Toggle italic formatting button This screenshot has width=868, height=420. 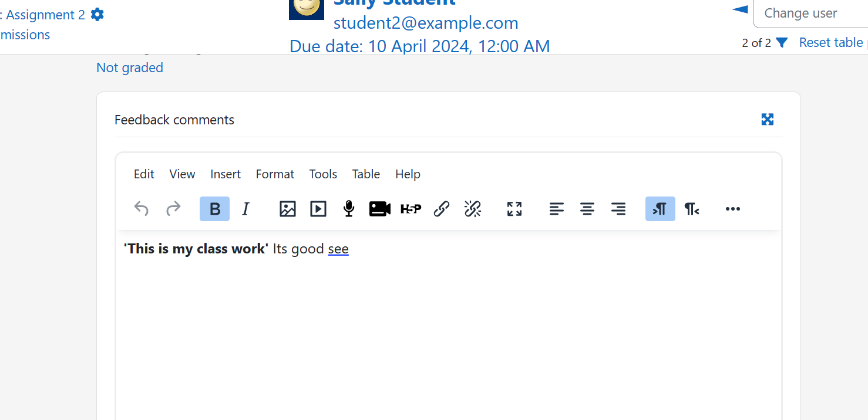click(246, 209)
